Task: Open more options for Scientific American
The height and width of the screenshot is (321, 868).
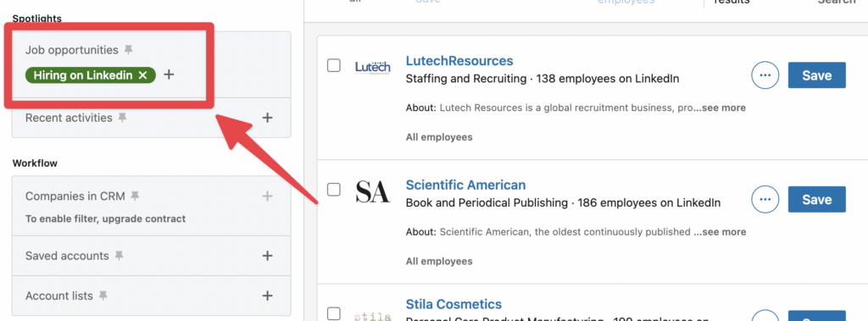Action: pyautogui.click(x=765, y=199)
